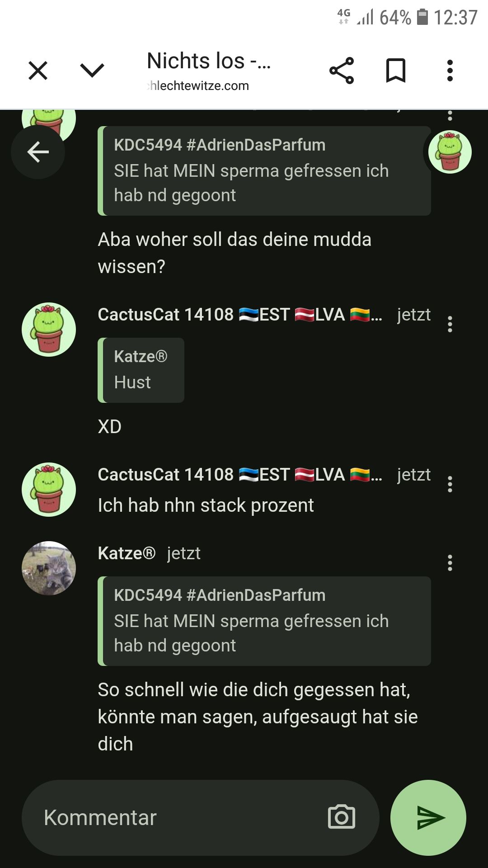This screenshot has width=488, height=868.
Task: Tap the page title 'Nichts los'
Action: click(x=209, y=61)
